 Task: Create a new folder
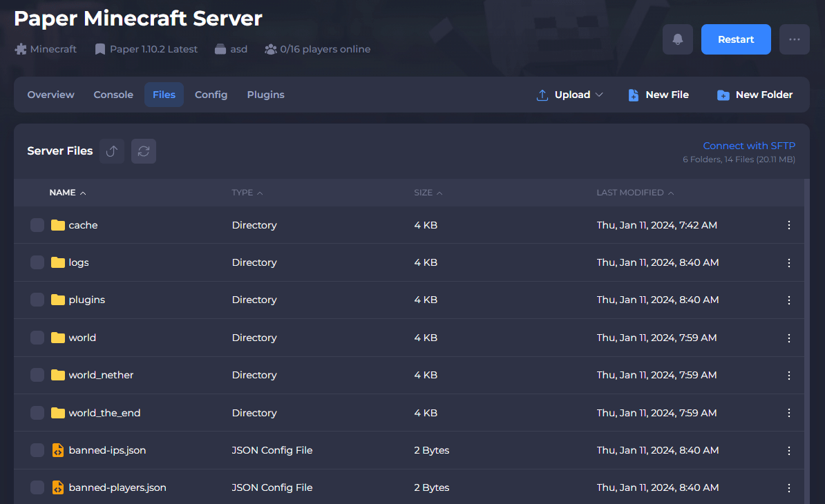pos(755,95)
